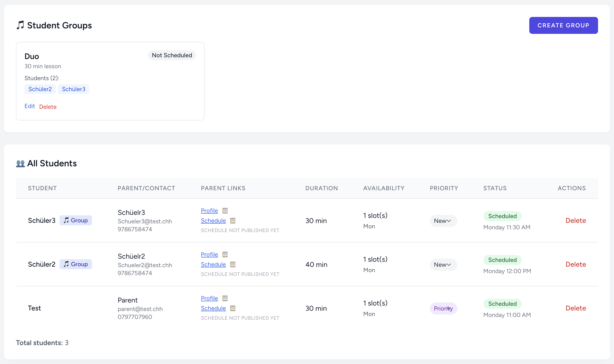The image size is (614, 364).
Task: Delete student Schüler3
Action: (576, 221)
